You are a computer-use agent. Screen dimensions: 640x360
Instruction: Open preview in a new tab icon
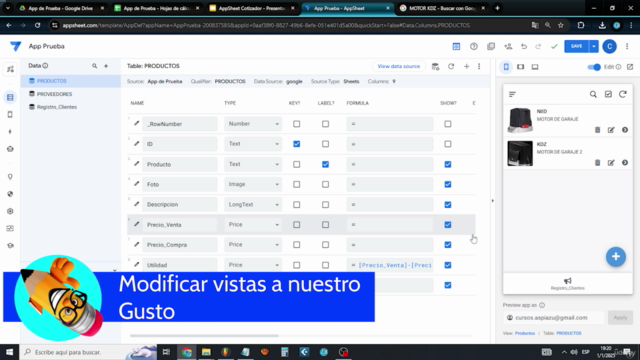630,67
